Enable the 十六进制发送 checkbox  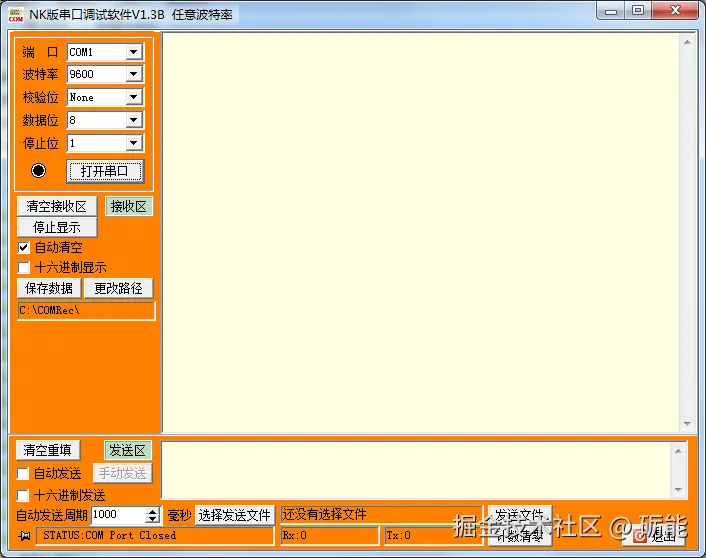coord(23,495)
